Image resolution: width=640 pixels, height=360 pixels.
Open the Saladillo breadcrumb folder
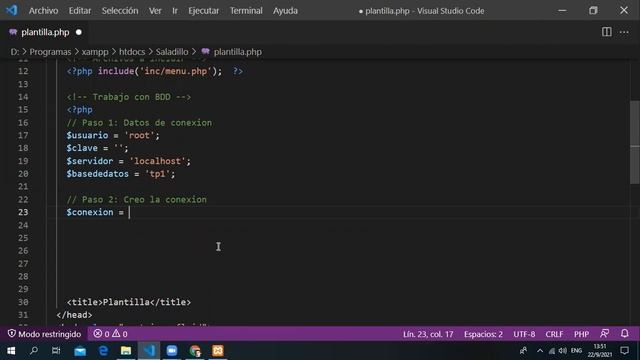[x=172, y=52]
